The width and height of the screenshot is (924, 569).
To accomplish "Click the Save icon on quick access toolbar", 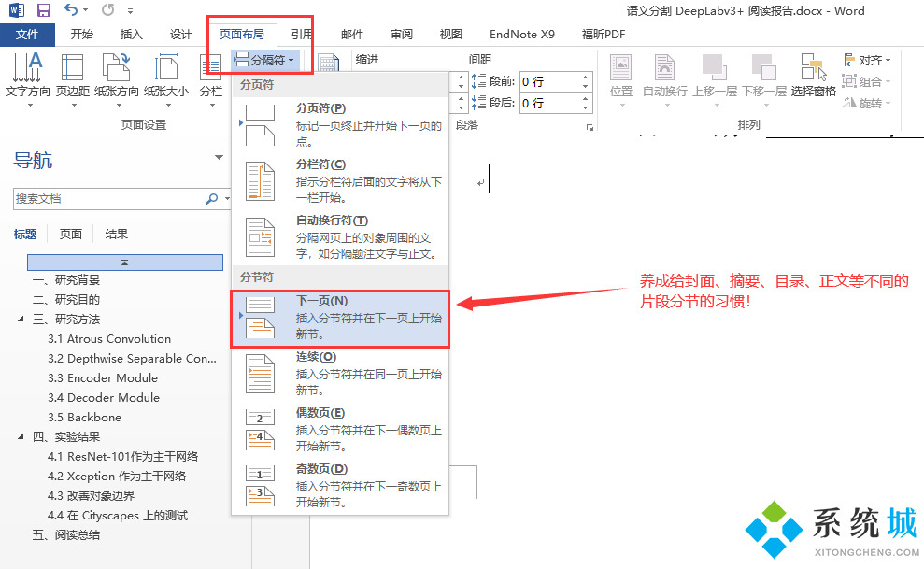I will 43,9.
